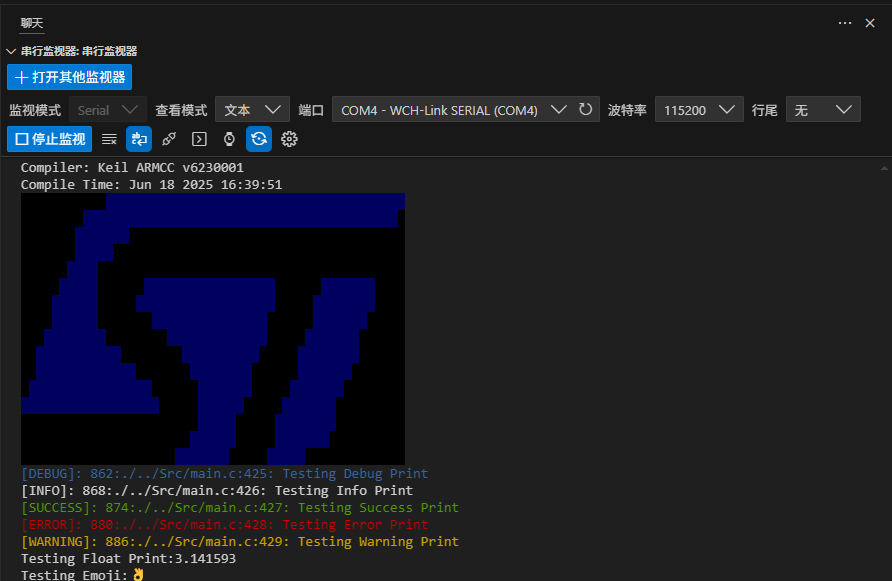Open the ... more actions menu
Image resolution: width=892 pixels, height=581 pixels.
pyautogui.click(x=845, y=22)
